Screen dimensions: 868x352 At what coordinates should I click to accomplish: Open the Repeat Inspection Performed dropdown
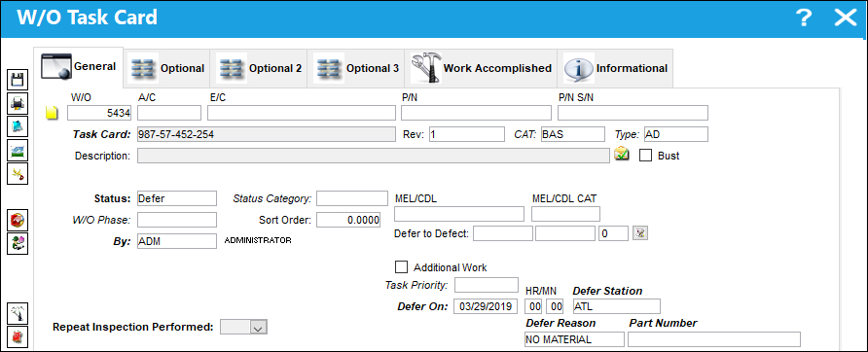click(x=258, y=327)
